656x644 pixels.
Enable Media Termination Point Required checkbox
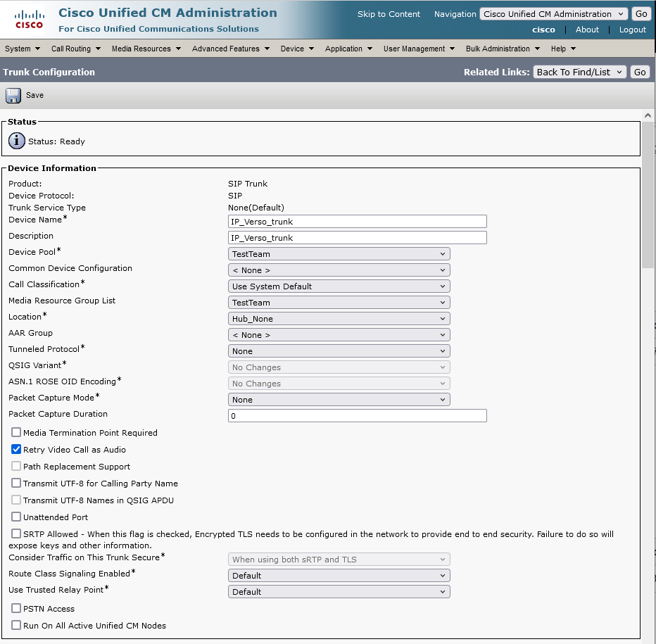(x=16, y=433)
